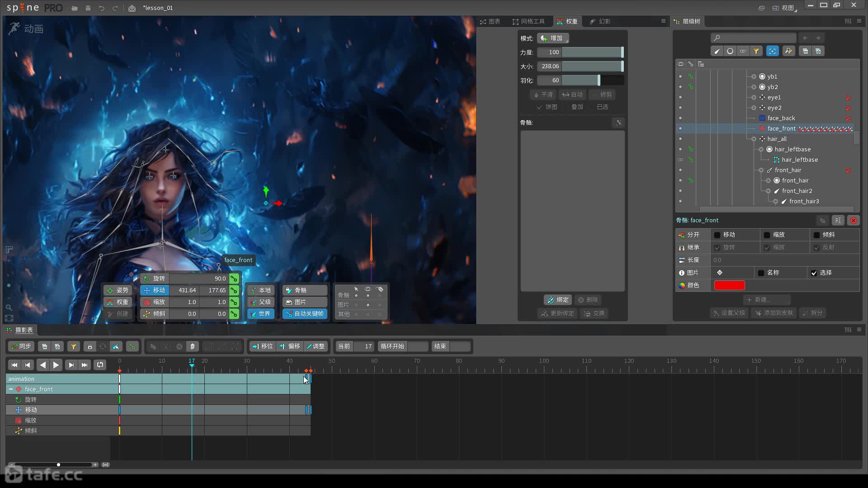The height and width of the screenshot is (488, 868).
Task: Click red 颜色 color swatch
Action: [729, 286]
